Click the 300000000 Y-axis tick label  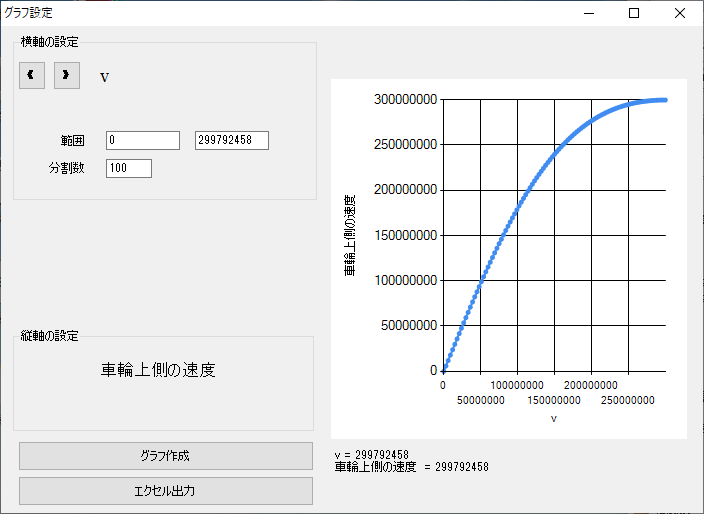[403, 99]
